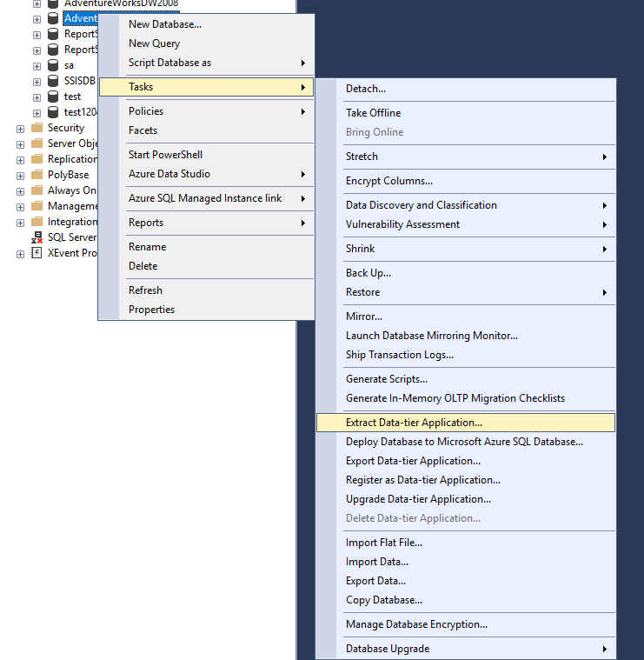Click the Management folder icon
This screenshot has width=644, height=660.
(37, 206)
